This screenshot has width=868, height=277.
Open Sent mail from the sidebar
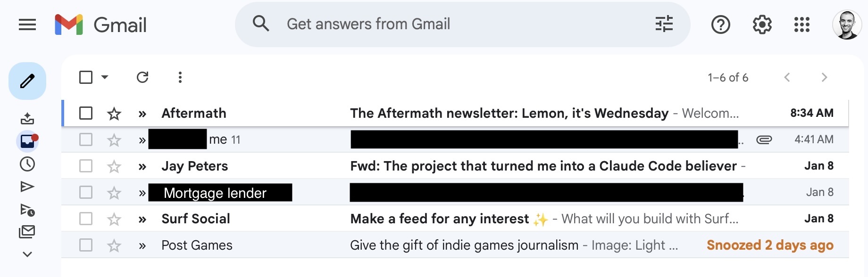point(27,186)
